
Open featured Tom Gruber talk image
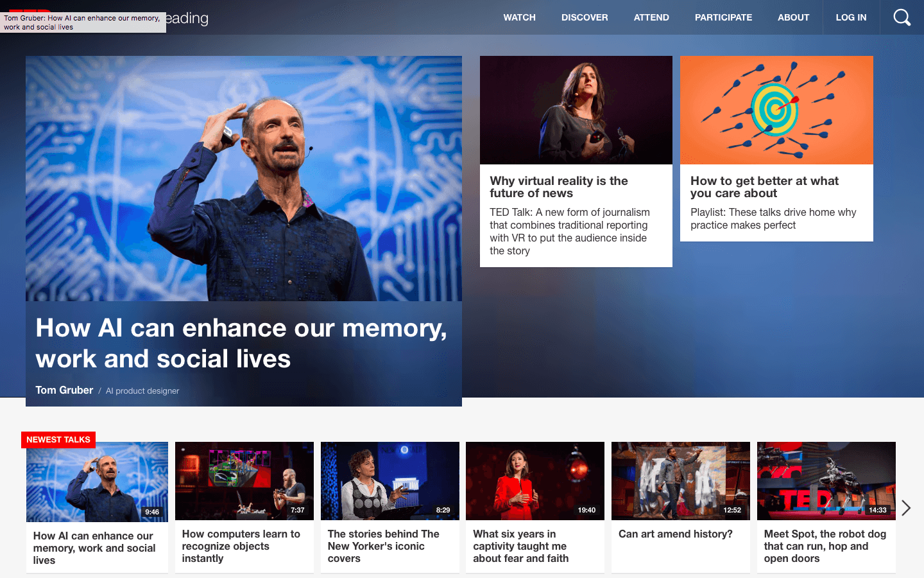[x=244, y=179]
